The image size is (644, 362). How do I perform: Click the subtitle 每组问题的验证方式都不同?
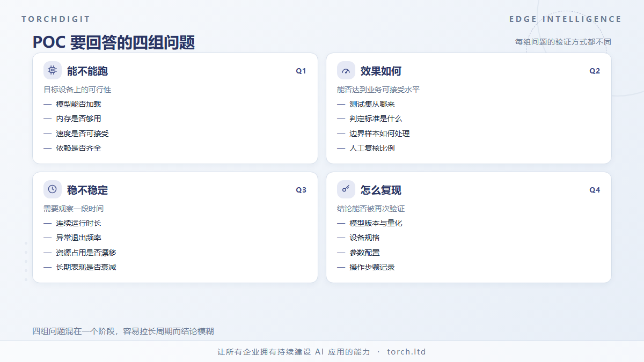pos(563,42)
